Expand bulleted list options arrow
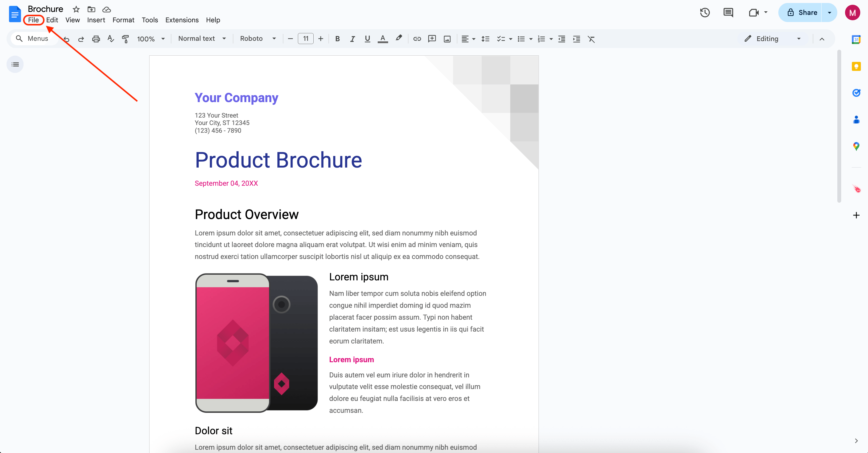 531,39
